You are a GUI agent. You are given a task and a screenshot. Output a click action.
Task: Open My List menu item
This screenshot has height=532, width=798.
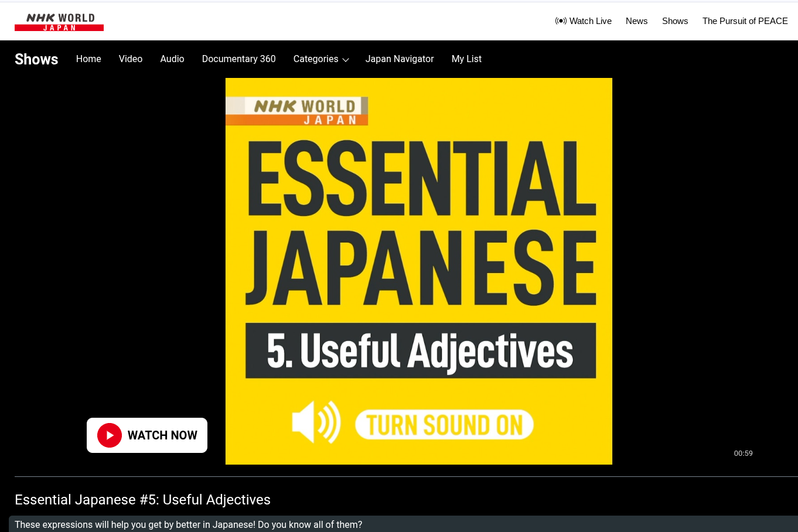(466, 59)
